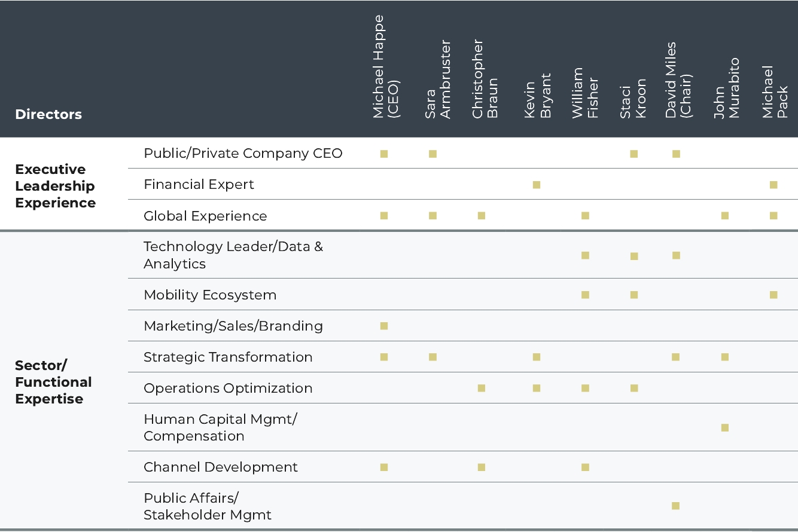Select Kevin Bryant's Operations Optimization marker
The width and height of the screenshot is (798, 532).
click(x=537, y=388)
